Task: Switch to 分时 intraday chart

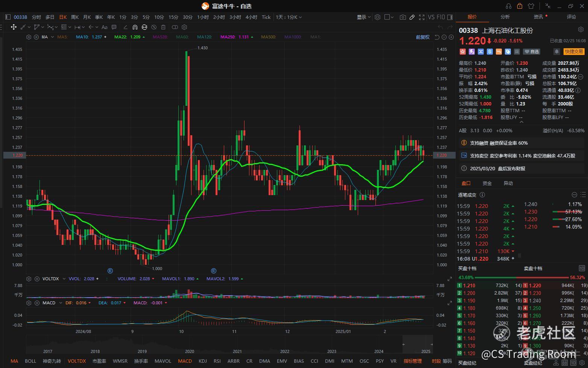Action: [36, 17]
